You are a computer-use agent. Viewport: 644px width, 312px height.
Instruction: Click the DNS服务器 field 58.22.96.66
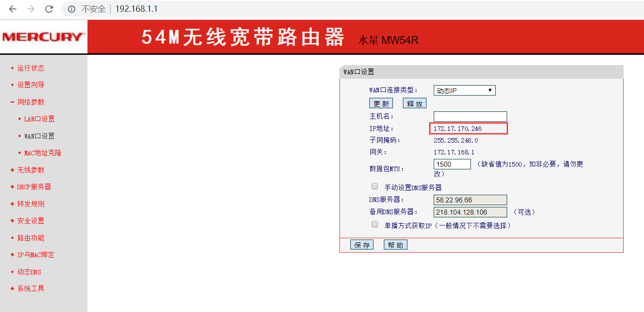tap(470, 200)
